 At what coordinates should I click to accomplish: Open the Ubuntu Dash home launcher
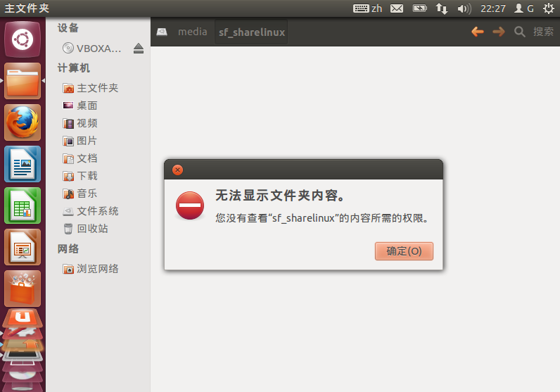[x=23, y=39]
